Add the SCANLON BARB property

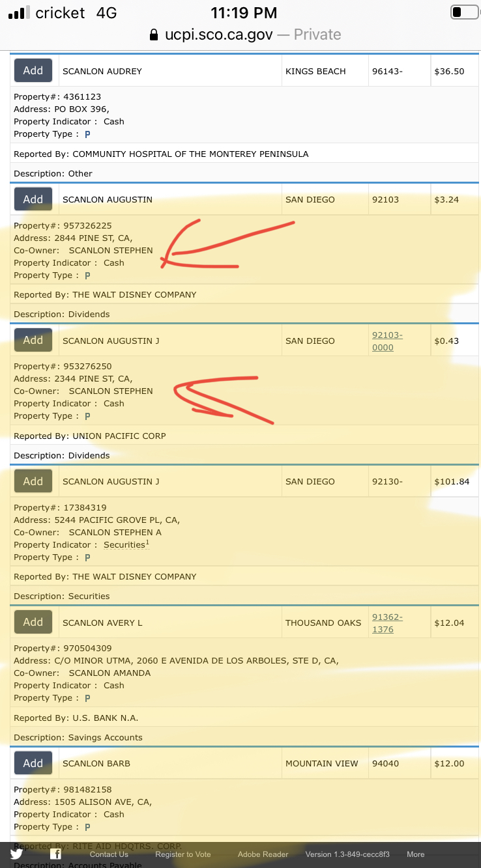coord(33,763)
